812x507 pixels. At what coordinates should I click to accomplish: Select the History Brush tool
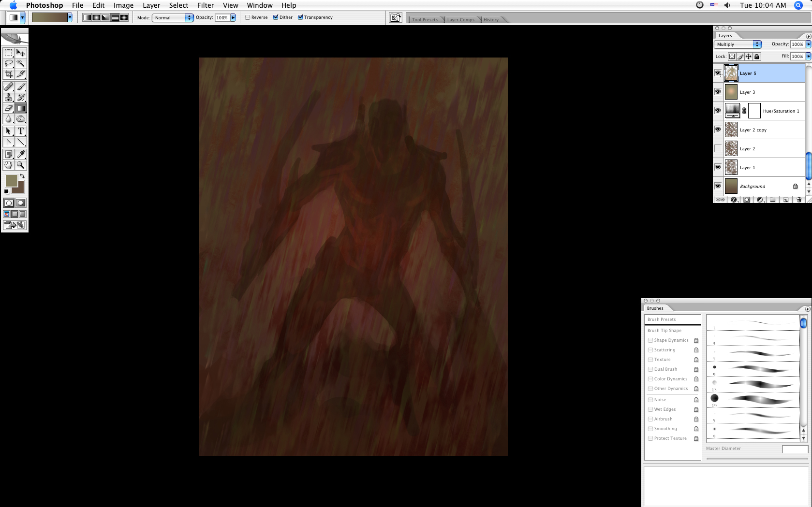(21, 97)
